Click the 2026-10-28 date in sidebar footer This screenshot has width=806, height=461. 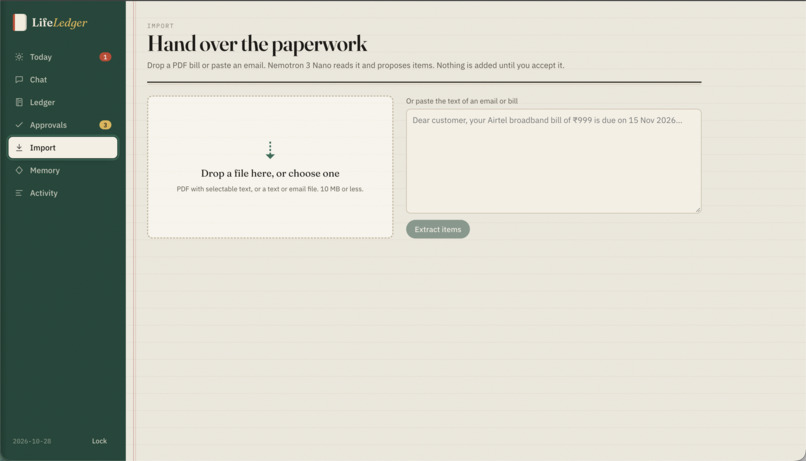pos(32,441)
